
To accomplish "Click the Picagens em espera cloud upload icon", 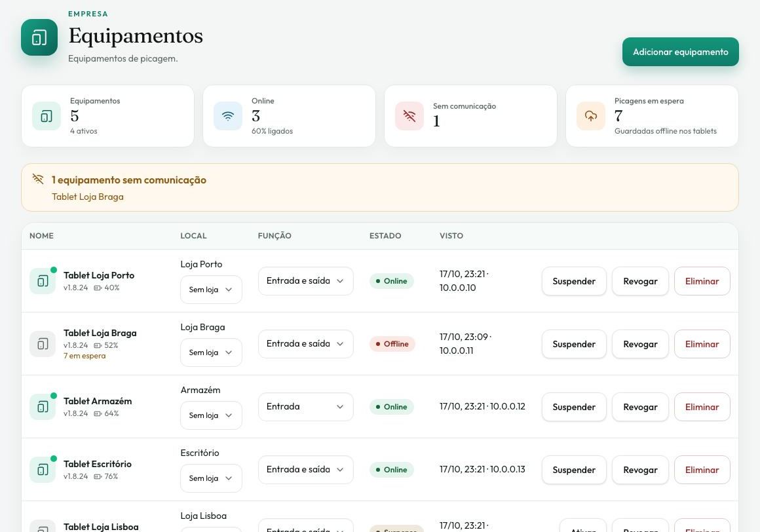I will 591,116.
